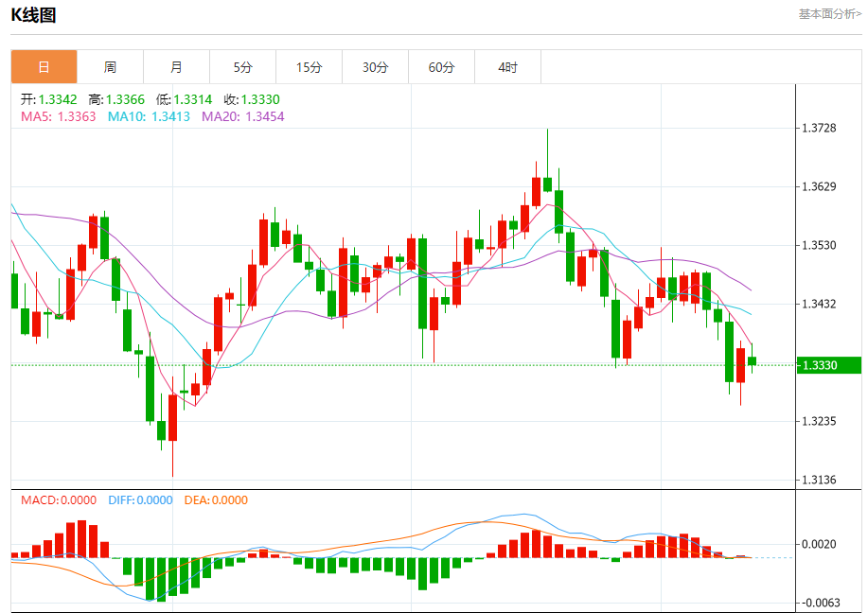This screenshot has height=613, width=868.
Task: Select the 日 daily chart tab
Action: tap(44, 67)
